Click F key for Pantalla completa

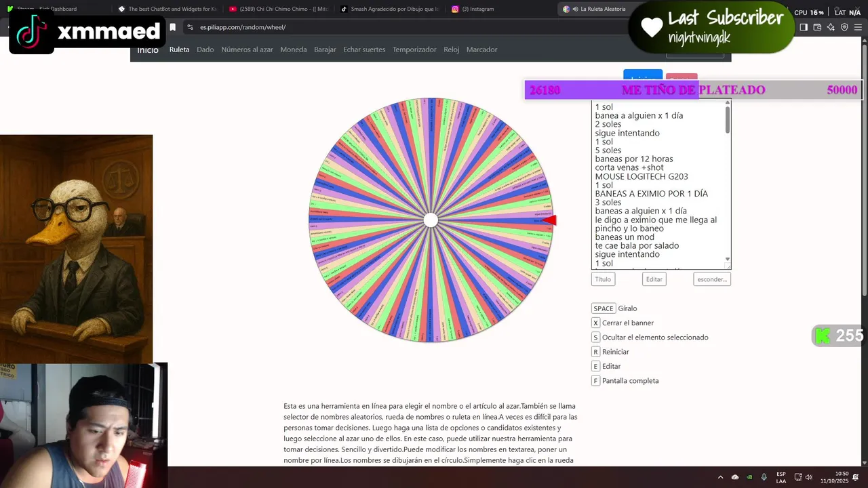pos(595,381)
